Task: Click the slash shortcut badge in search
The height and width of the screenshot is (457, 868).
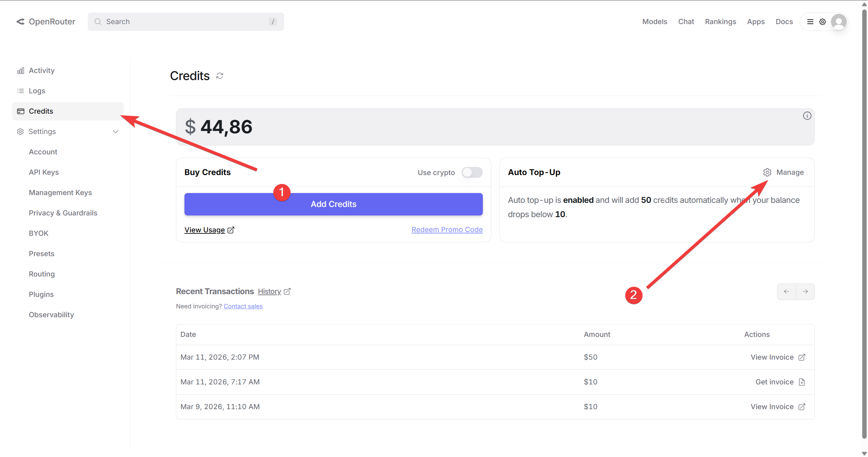Action: click(273, 22)
